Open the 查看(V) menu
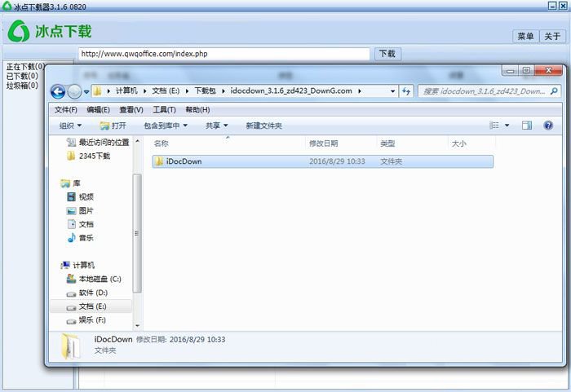Screen dimensions: 571x392 coord(131,109)
